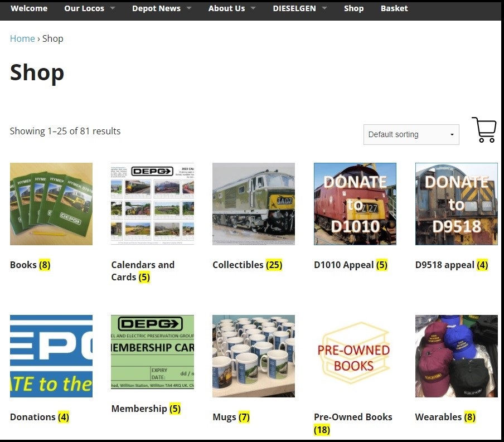Expand the DIESELGEN menu arrow

click(x=324, y=8)
